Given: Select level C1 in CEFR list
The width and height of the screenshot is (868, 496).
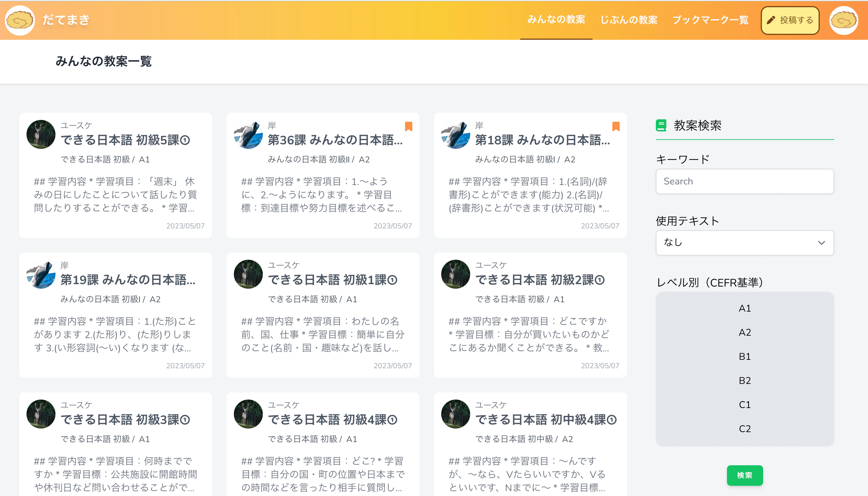Looking at the screenshot, I should 745,405.
